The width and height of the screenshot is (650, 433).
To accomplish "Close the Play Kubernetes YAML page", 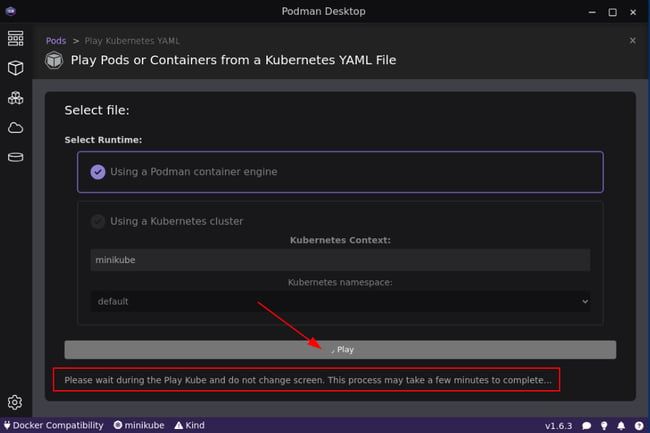I will [x=632, y=41].
